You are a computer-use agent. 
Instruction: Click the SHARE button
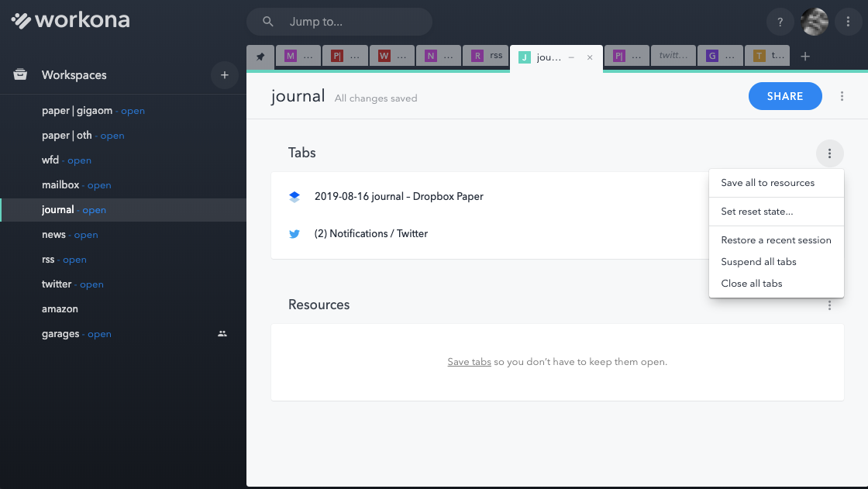tap(785, 96)
